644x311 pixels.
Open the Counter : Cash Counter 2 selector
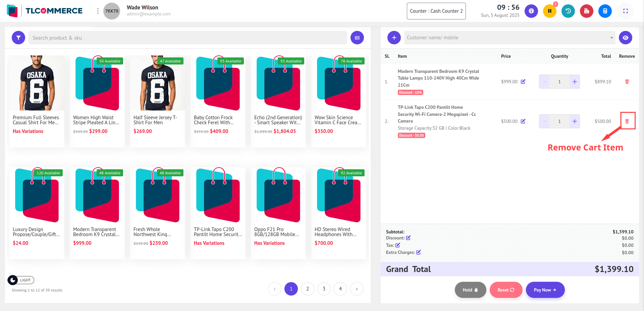(436, 11)
